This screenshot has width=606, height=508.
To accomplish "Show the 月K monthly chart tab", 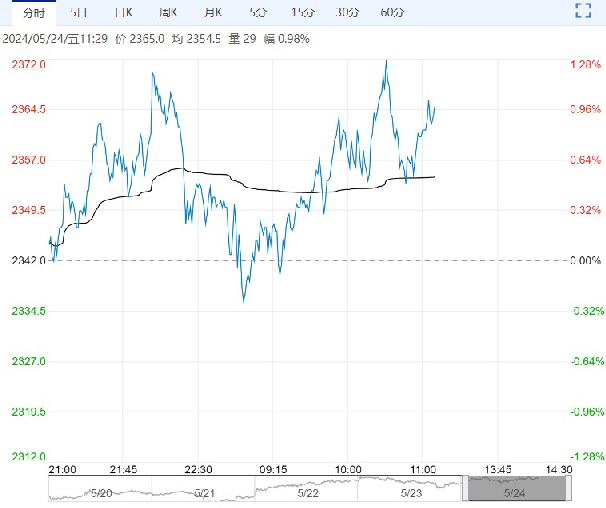I will [x=213, y=13].
